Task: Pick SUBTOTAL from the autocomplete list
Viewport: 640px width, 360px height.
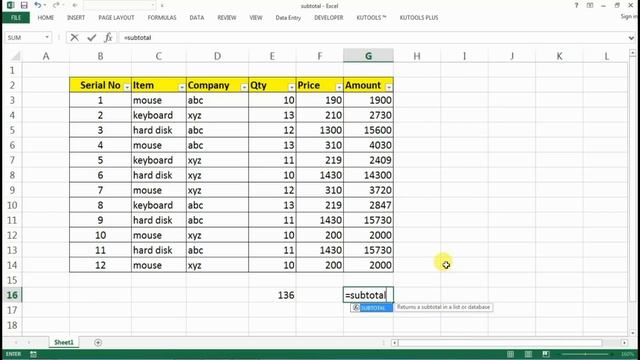Action: [372, 308]
